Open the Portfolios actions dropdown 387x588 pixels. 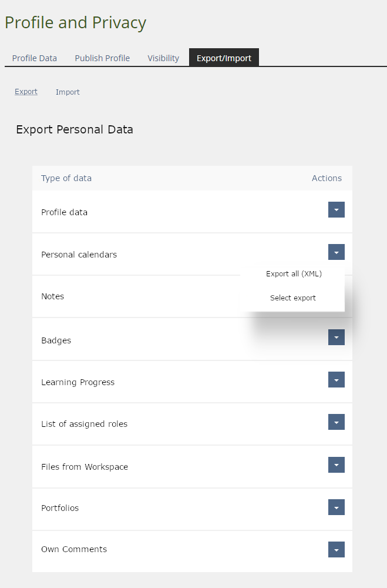tap(336, 507)
